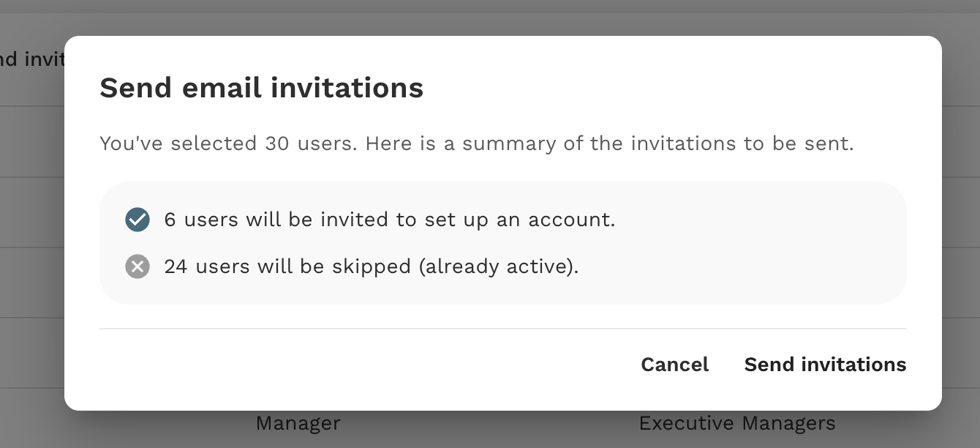Click 'invitations to be sent' in the description
This screenshot has height=448, width=980.
pyautogui.click(x=742, y=143)
